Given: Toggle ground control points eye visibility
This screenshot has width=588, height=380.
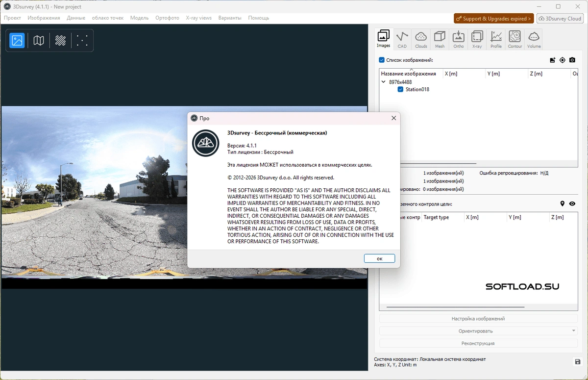Looking at the screenshot, I should (x=572, y=204).
